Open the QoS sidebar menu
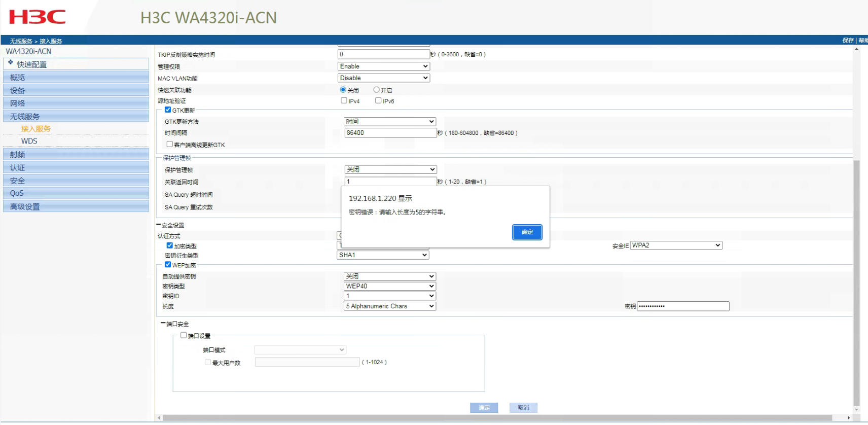Screen dimensions: 868x425 click(76, 193)
